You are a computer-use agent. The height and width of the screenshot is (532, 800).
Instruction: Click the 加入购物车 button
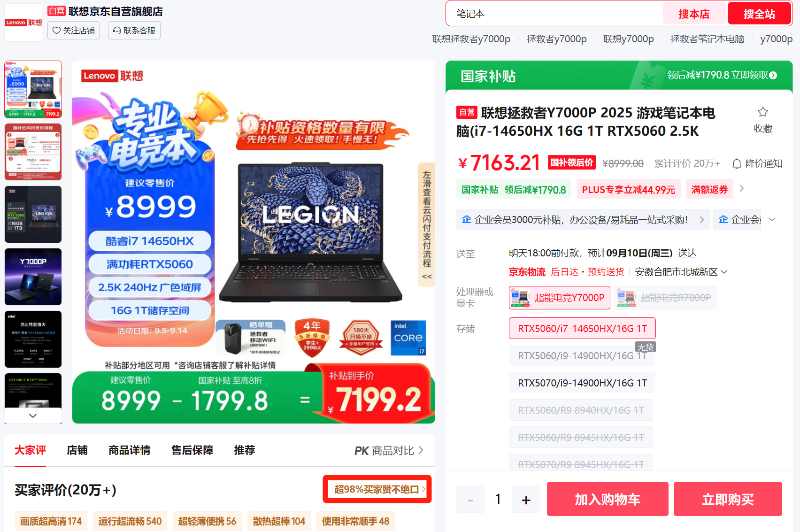[x=608, y=499]
